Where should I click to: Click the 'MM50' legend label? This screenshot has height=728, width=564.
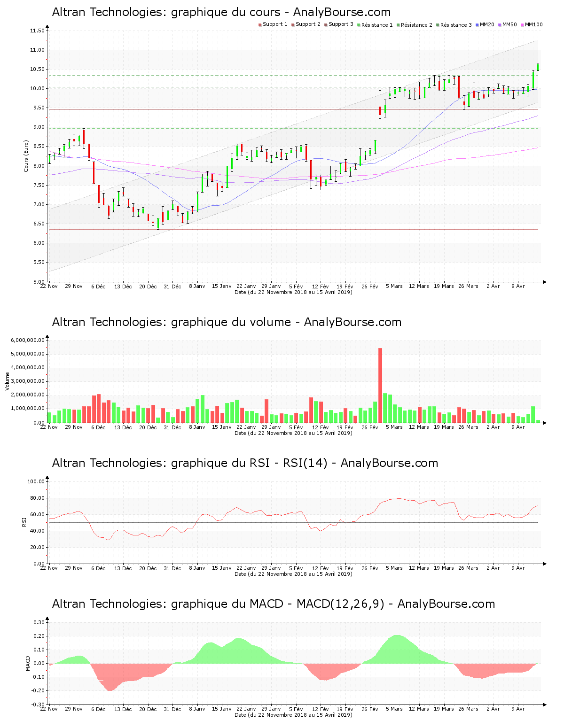(509, 24)
